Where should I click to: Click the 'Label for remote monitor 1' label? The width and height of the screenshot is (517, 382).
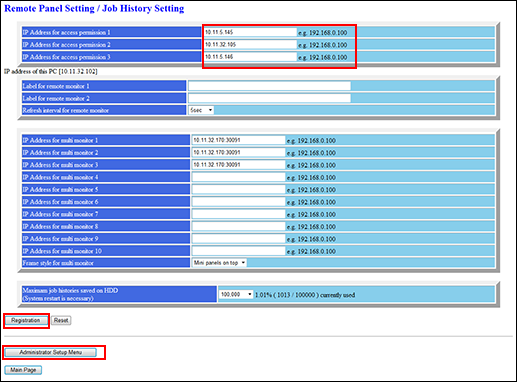click(x=56, y=86)
